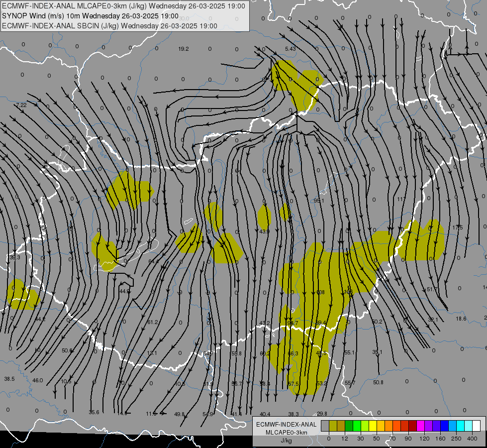Click the map value 46.0
Viewport: 487px width, 448px height.
38,380
